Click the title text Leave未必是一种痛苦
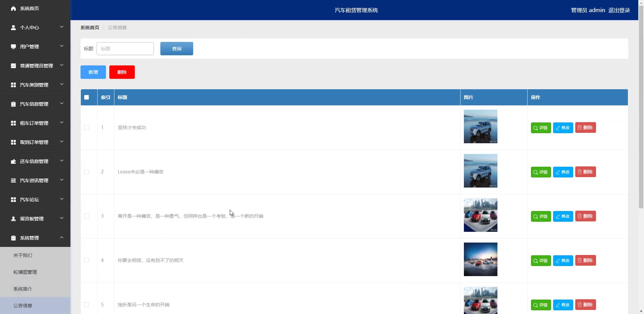Image resolution: width=644 pixels, height=314 pixels. [x=141, y=172]
